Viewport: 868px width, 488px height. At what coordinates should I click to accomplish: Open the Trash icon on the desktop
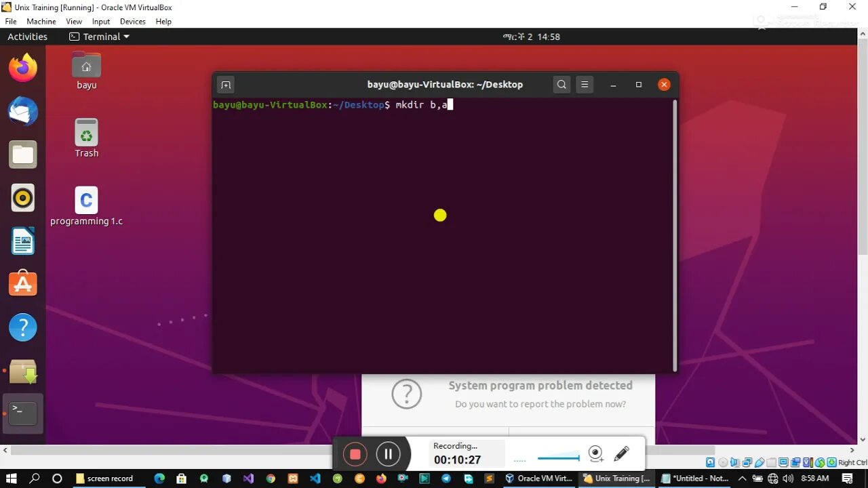click(86, 138)
